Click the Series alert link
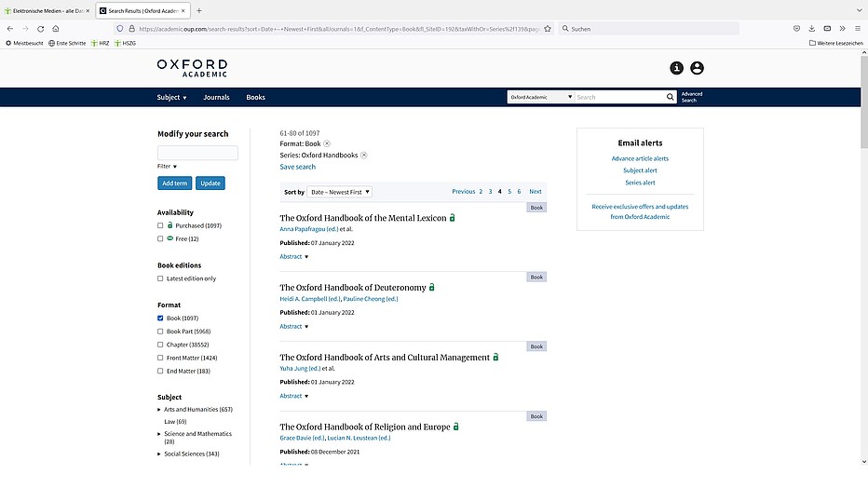This screenshot has height=488, width=868. pos(640,183)
